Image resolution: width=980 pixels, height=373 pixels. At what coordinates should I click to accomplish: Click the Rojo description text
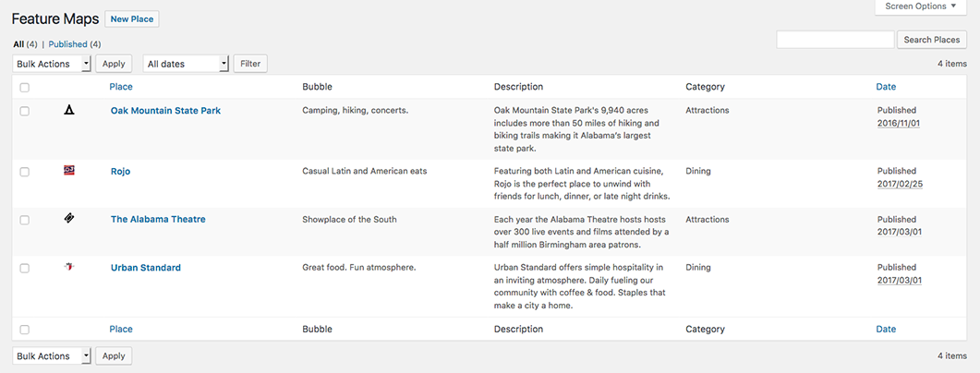583,184
